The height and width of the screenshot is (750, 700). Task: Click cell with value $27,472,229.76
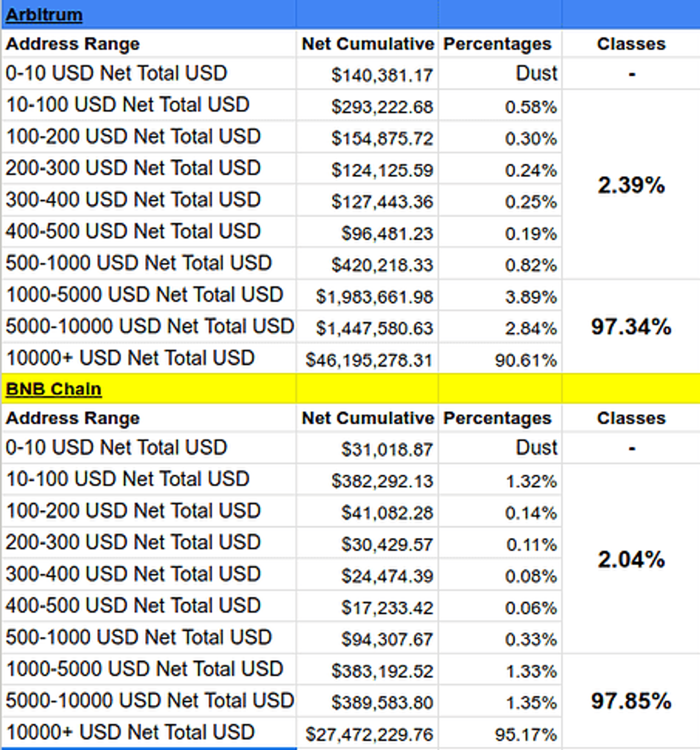[369, 734]
